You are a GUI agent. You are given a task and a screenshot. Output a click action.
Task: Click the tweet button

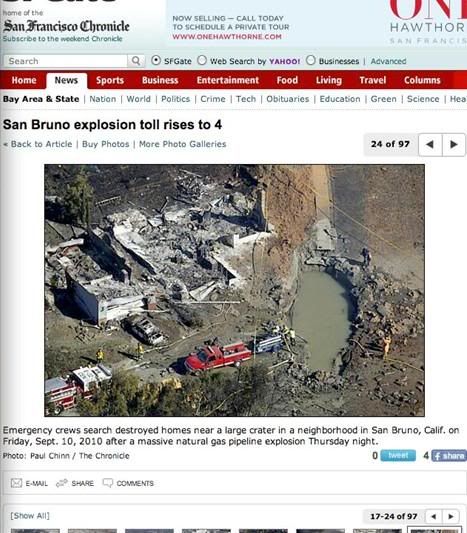tap(398, 455)
